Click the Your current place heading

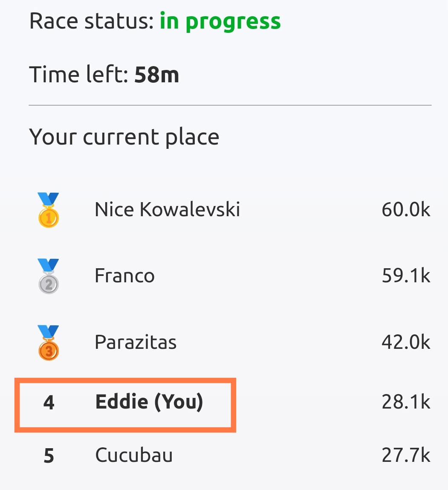(x=124, y=137)
